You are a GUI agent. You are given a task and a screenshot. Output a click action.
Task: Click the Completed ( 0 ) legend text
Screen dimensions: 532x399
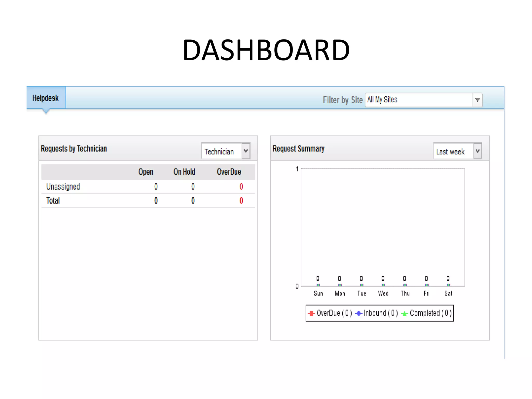point(431,313)
